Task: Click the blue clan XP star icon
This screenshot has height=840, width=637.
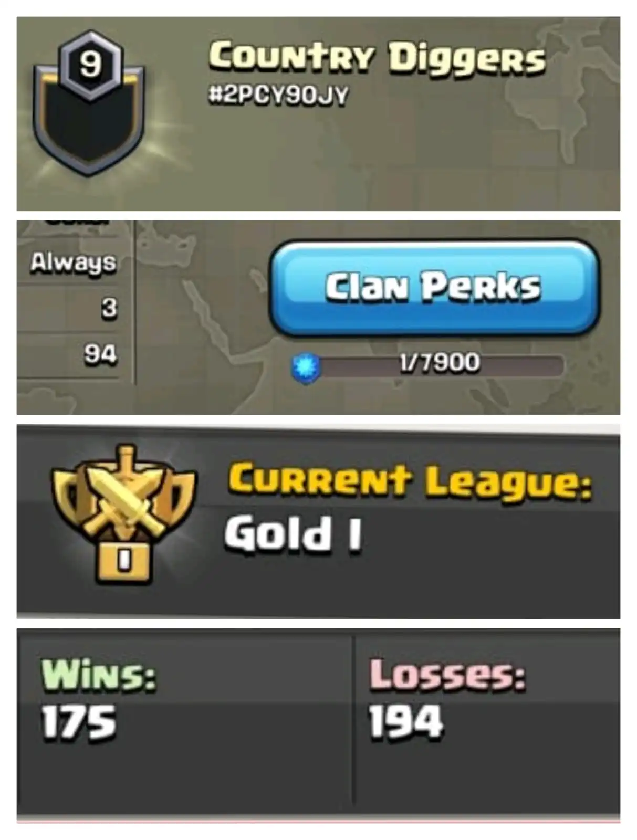Action: 306,367
